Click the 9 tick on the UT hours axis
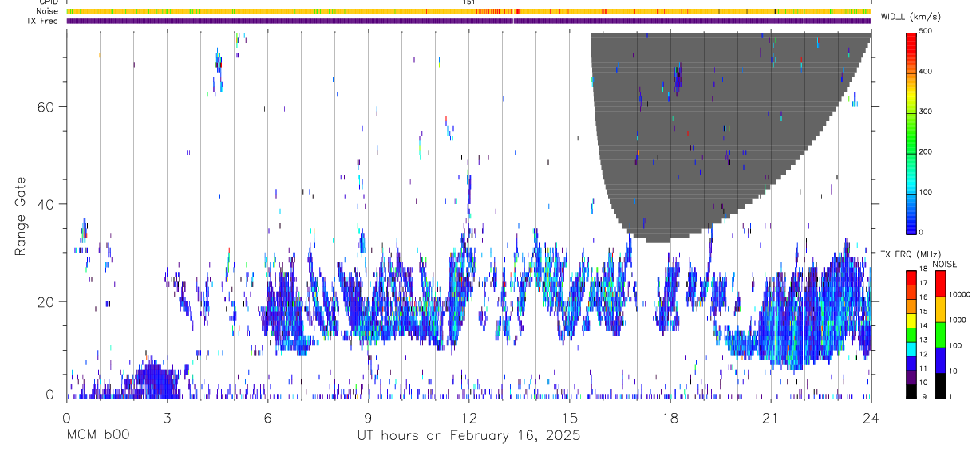The image size is (980, 452). tap(368, 417)
